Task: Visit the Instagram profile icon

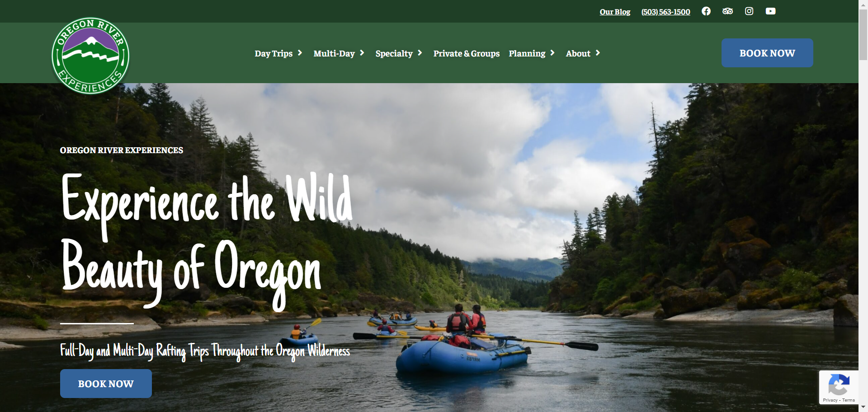Action: (x=749, y=11)
